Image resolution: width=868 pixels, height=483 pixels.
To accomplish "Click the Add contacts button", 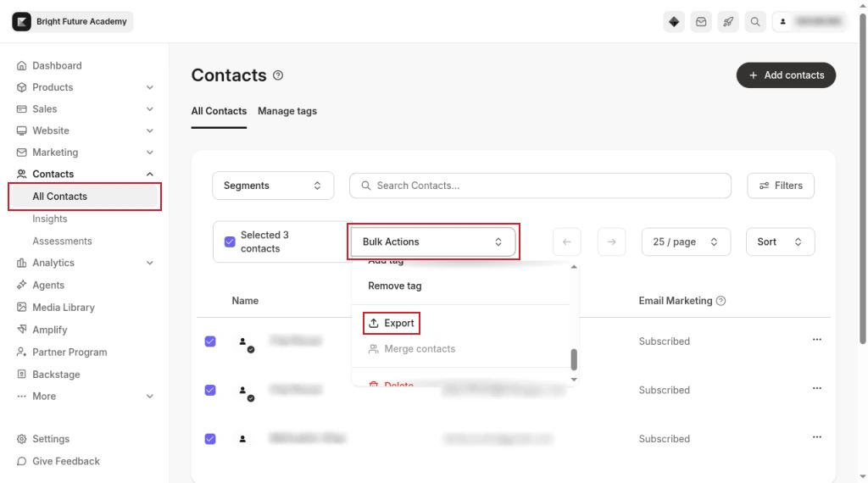I will [x=786, y=75].
